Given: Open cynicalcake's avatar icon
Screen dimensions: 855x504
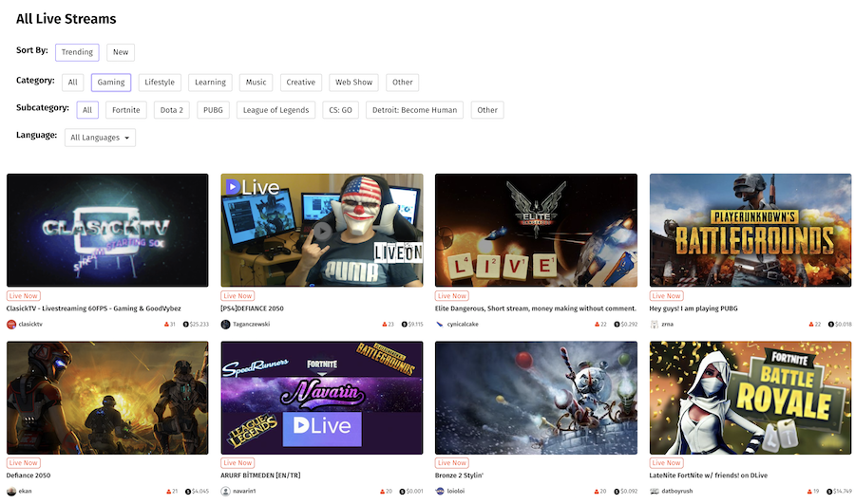Looking at the screenshot, I should tap(440, 325).
